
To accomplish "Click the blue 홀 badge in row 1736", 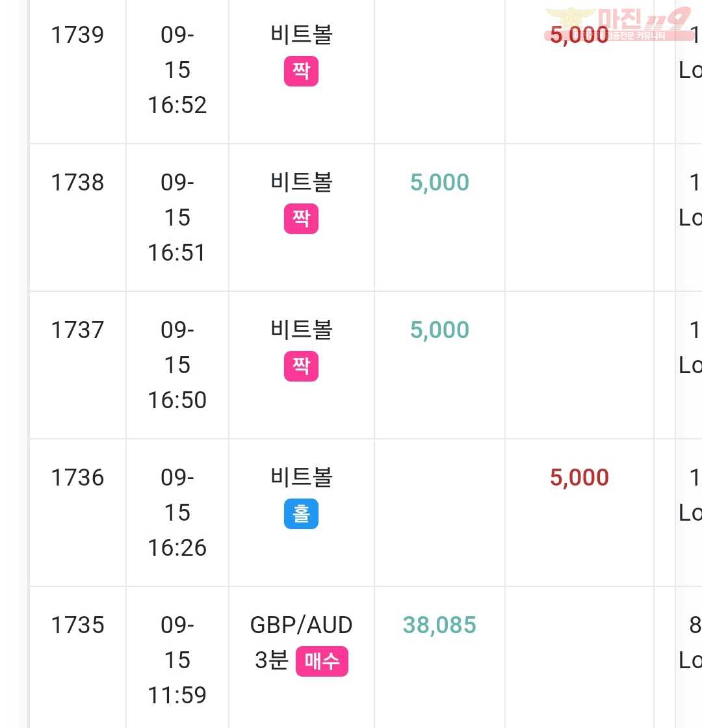I will [x=301, y=514].
